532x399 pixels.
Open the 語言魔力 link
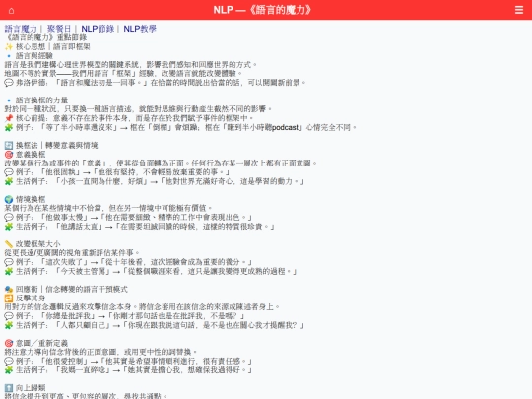(x=21, y=29)
